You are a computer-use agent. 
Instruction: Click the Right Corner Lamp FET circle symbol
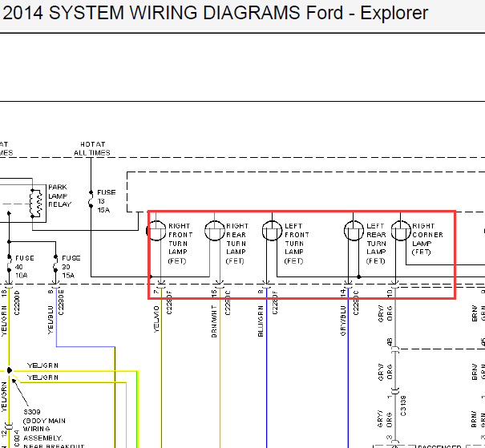pyautogui.click(x=401, y=230)
